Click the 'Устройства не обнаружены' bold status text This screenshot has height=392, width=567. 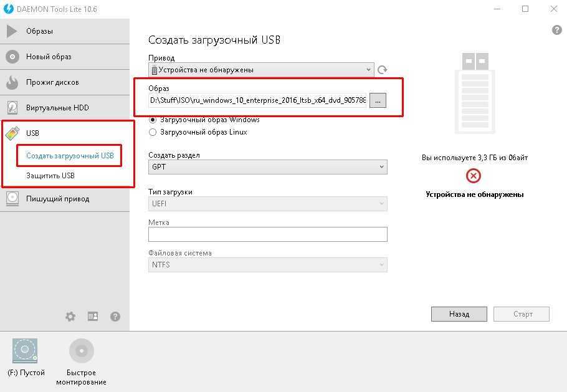(474, 194)
